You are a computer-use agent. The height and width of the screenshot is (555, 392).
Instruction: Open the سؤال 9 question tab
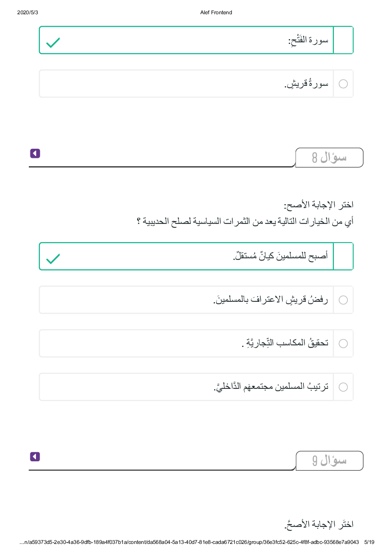coord(329,461)
